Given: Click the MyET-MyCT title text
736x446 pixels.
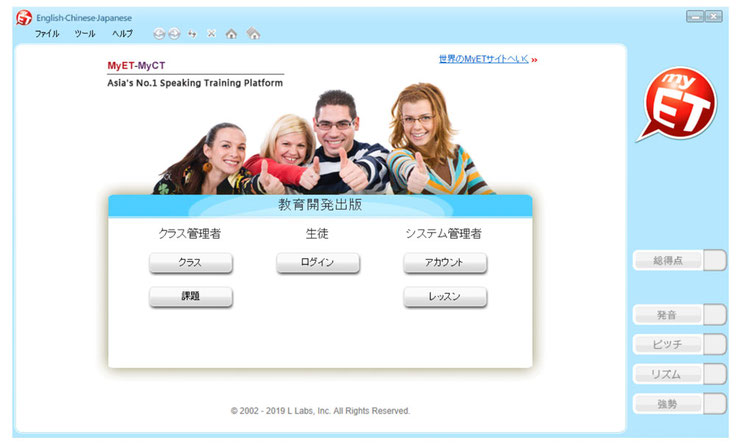Looking at the screenshot, I should coord(136,65).
